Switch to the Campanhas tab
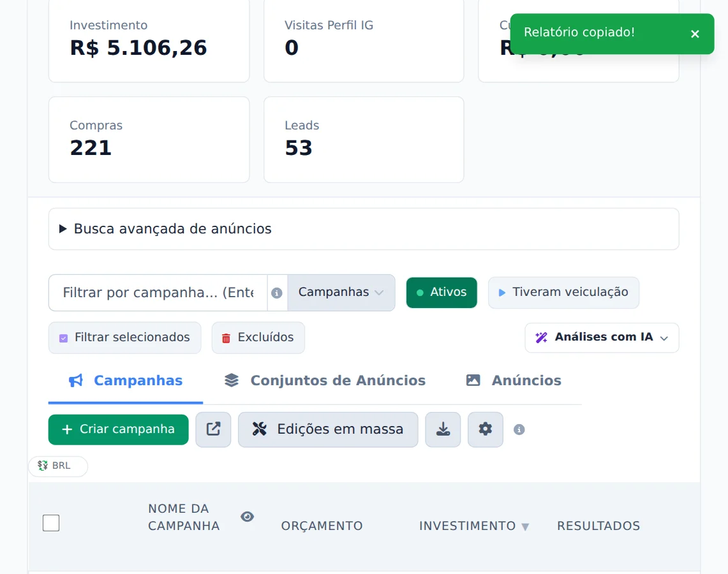Viewport: 728px width, 574px height. [126, 381]
